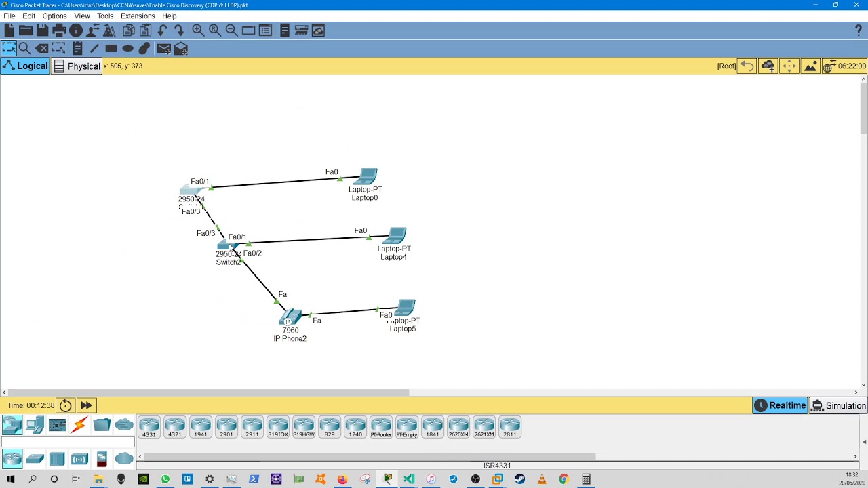Select the Draw Freeform tool
This screenshot has height=488, width=868.
click(x=144, y=48)
